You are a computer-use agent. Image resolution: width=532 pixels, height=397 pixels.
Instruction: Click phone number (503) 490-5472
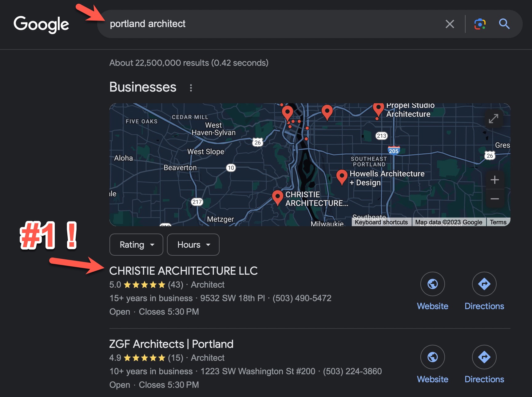(x=302, y=298)
